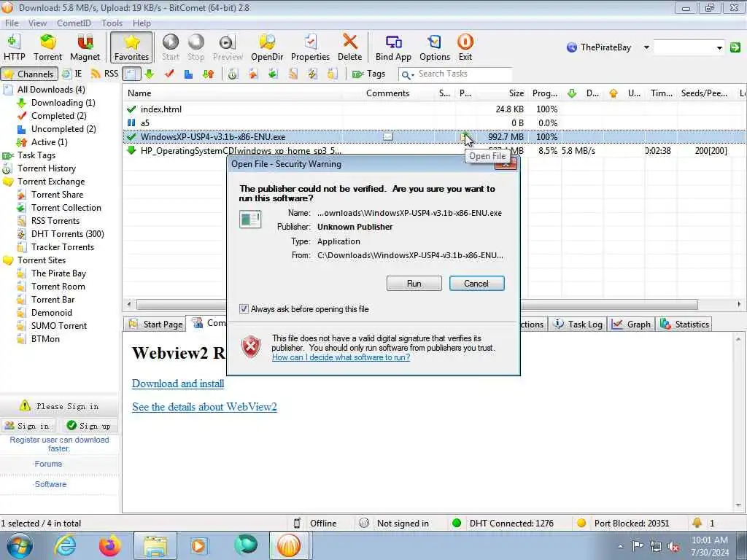Open search history dropdown arrow

(x=719, y=47)
